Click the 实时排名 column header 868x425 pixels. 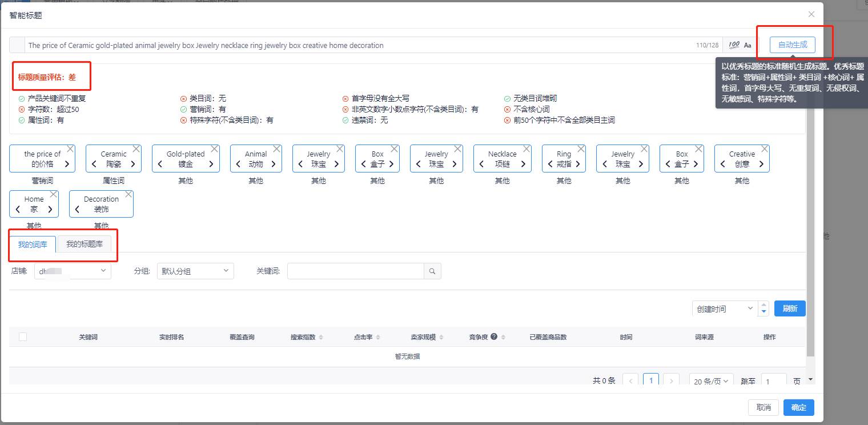tap(171, 337)
